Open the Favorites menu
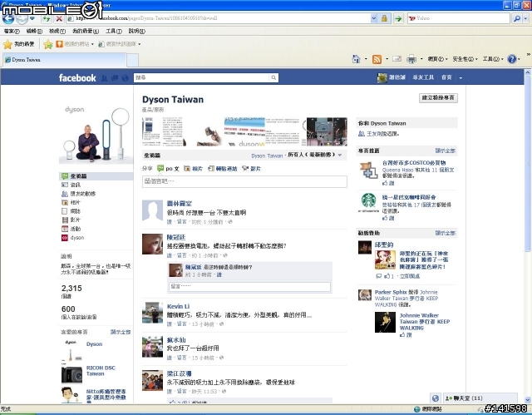Viewport: 532px width, 415px height. [86, 32]
